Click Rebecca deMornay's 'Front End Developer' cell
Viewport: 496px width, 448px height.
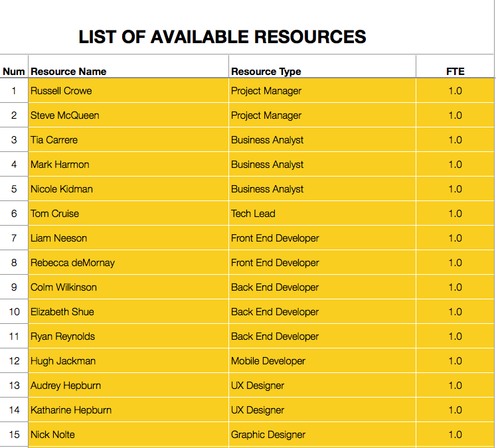322,263
